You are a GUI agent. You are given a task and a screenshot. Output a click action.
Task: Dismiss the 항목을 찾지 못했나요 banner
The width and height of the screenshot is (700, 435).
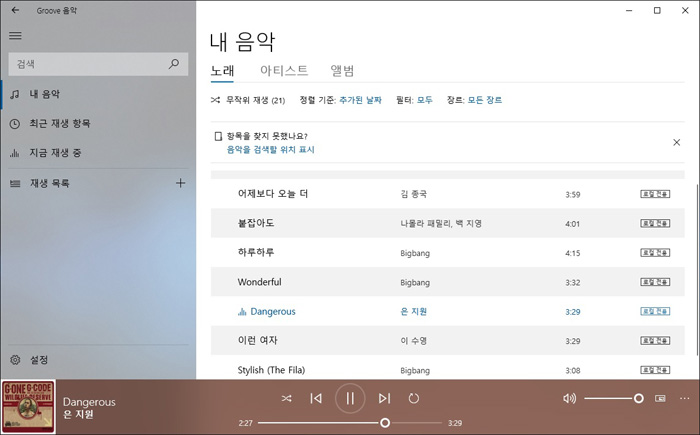676,142
